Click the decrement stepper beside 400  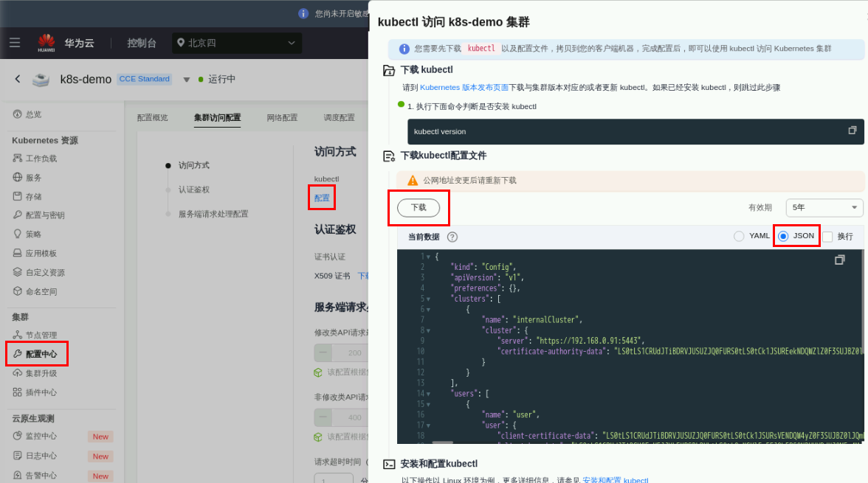pyautogui.click(x=323, y=417)
